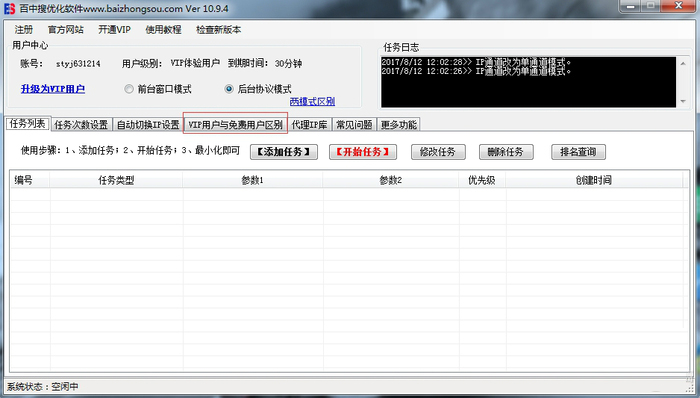The image size is (700, 398).
Task: Click the 优先级 column header
Action: tap(482, 180)
